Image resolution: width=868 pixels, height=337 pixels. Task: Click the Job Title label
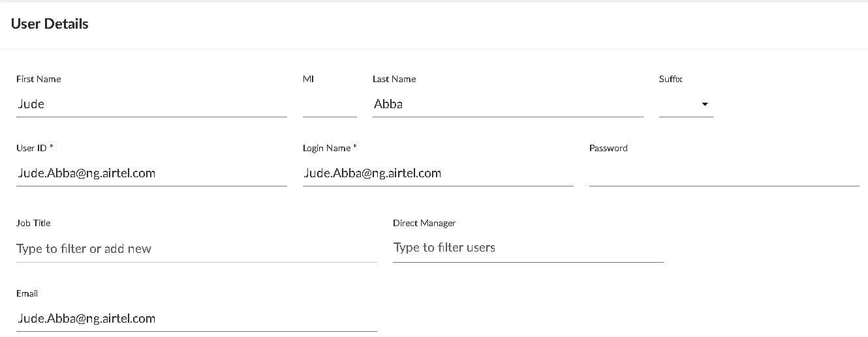coord(33,223)
